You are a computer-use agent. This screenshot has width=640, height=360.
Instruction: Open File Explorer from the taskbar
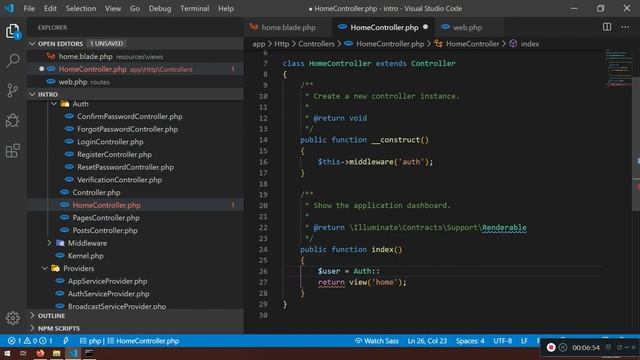(x=56, y=353)
